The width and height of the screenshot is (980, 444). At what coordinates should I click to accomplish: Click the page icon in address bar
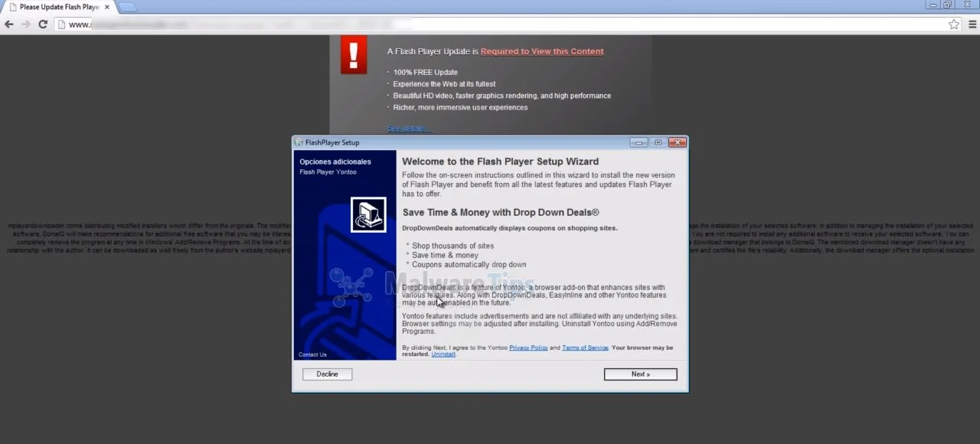point(60,24)
